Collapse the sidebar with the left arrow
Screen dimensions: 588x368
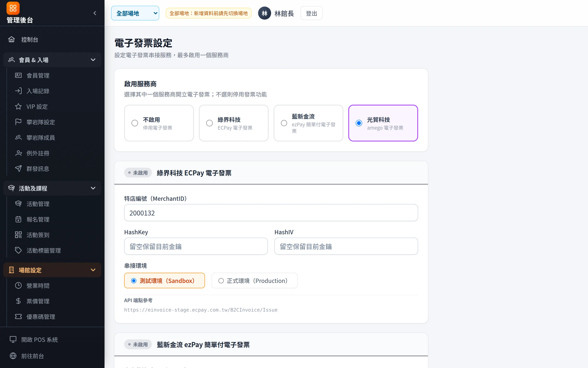point(95,13)
